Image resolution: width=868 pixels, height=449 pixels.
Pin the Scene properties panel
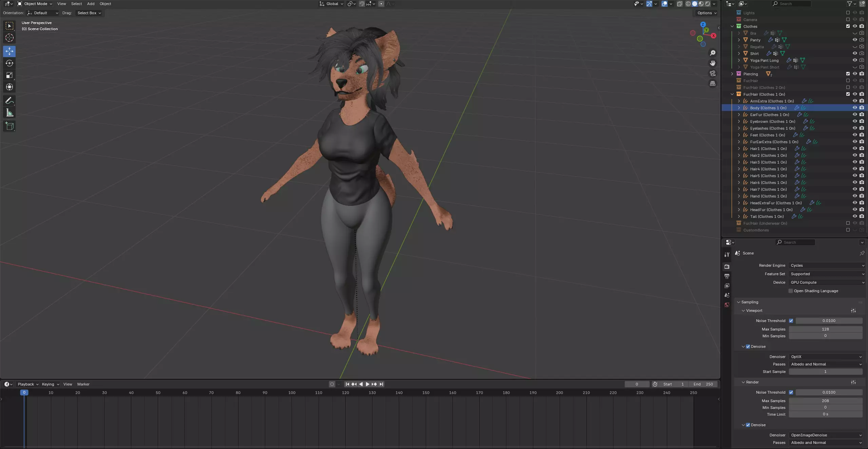point(862,253)
